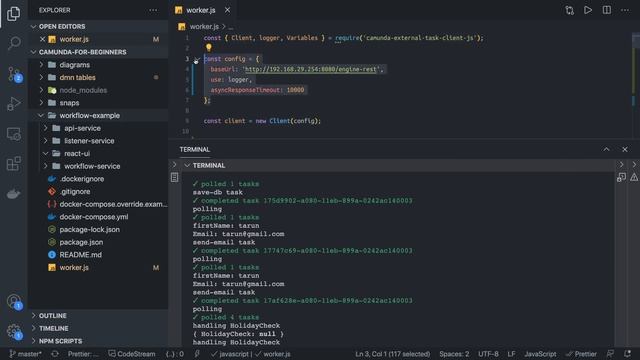Open the Remote Explorer view
The height and width of the screenshot is (360, 640).
[13, 134]
